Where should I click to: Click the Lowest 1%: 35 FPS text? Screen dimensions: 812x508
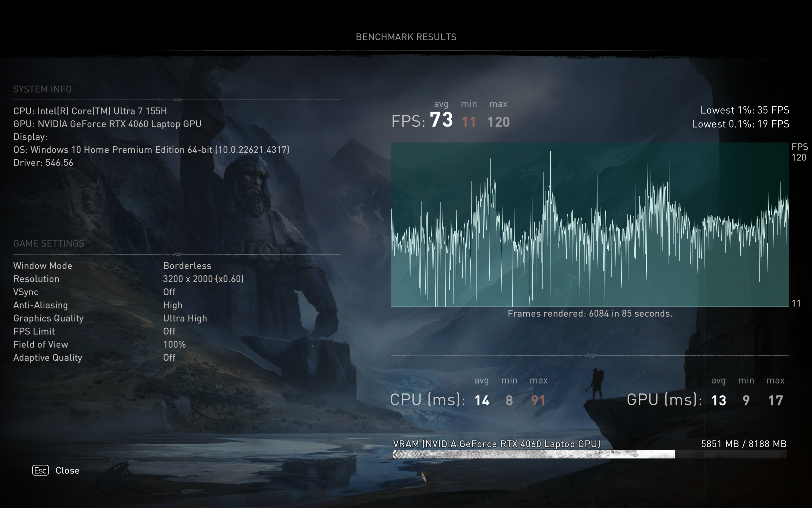pos(745,110)
